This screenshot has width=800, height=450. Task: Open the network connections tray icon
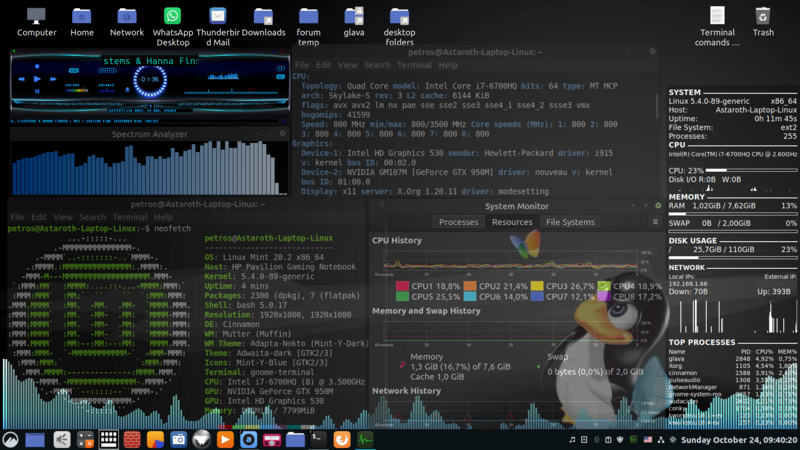661,439
